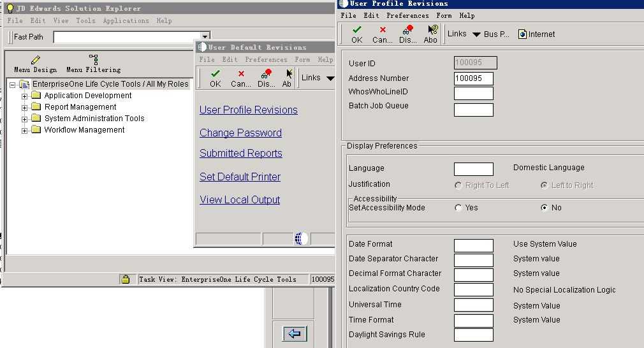Viewport: 644px width, 348px height.
Task: Click the Workflow Management folder icon
Action: [x=36, y=129]
